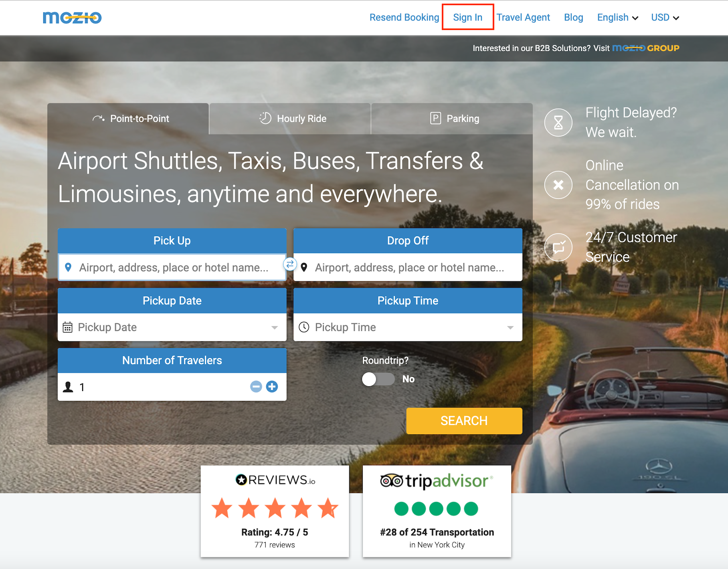Click the green tripadvisor rating circles

(x=437, y=508)
